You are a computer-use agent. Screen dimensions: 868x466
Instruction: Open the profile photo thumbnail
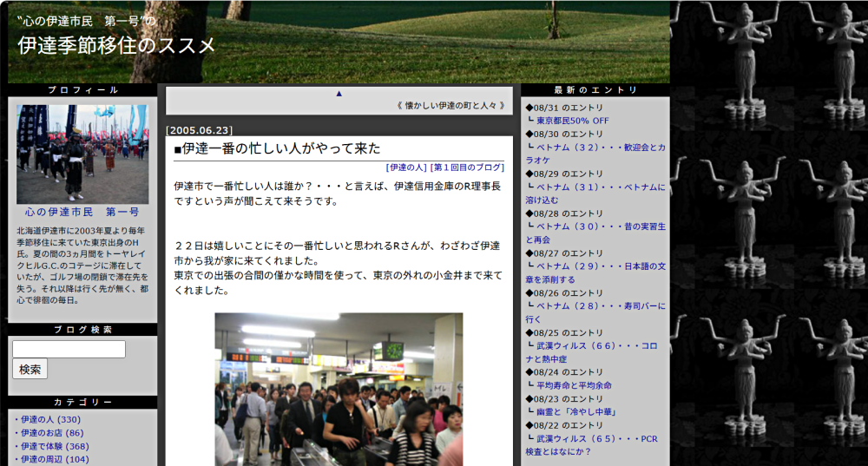pos(82,154)
